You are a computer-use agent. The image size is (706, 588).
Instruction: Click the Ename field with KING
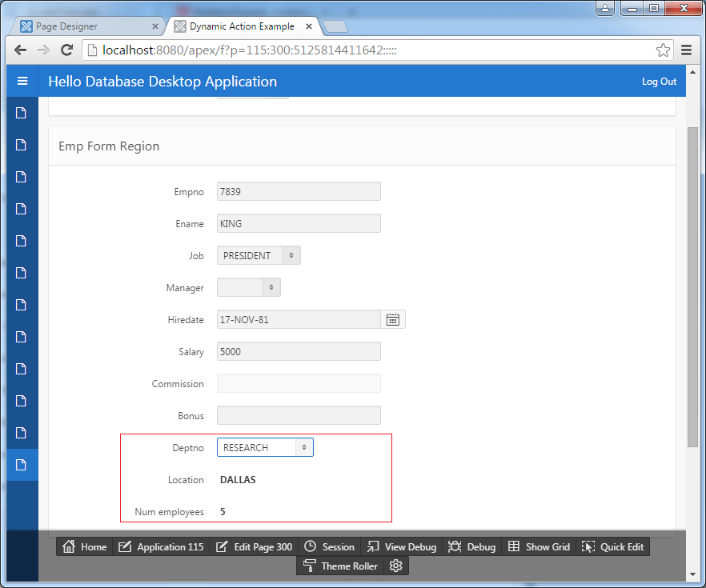299,223
